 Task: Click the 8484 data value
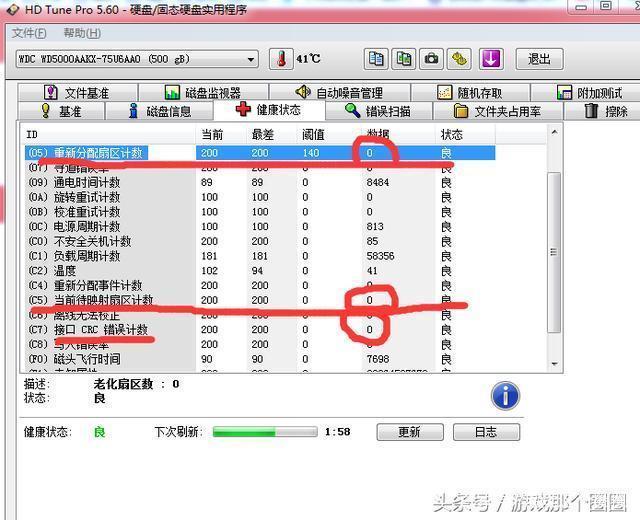[x=378, y=182]
